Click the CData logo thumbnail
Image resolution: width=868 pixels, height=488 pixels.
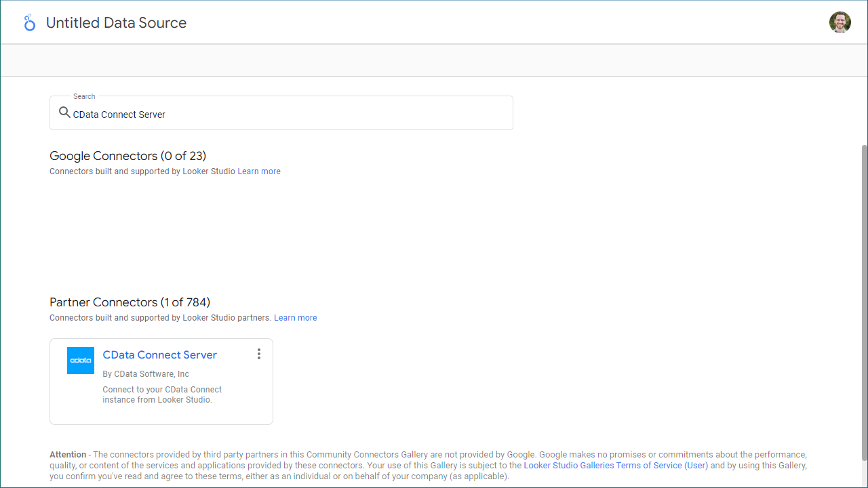[x=81, y=361]
